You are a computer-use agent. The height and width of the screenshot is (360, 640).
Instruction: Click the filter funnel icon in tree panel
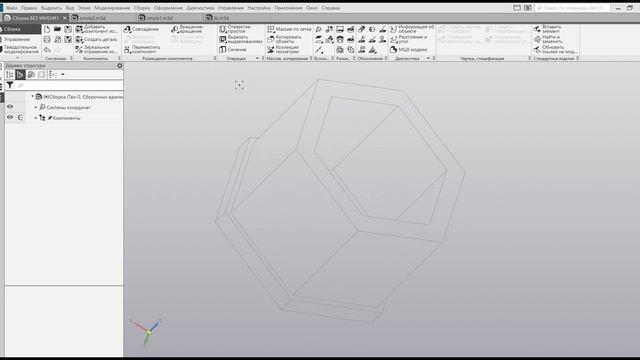click(x=10, y=85)
